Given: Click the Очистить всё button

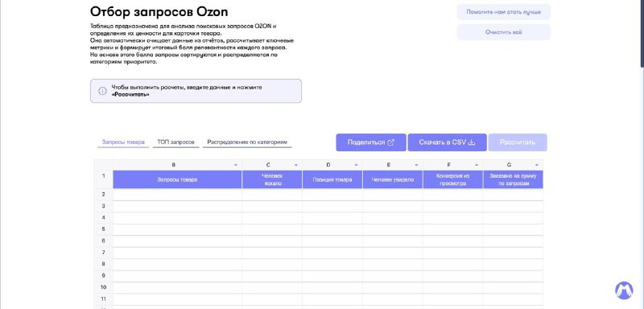Looking at the screenshot, I should click(504, 32).
